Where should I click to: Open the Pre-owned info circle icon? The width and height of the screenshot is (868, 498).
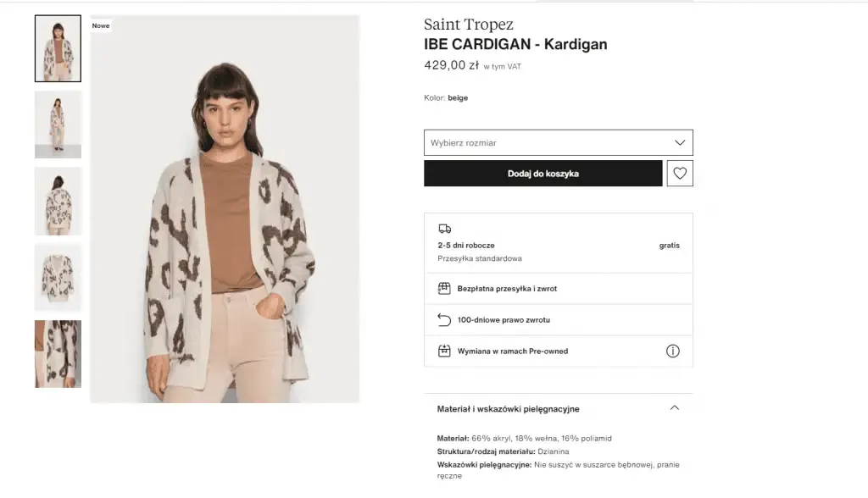click(x=673, y=351)
